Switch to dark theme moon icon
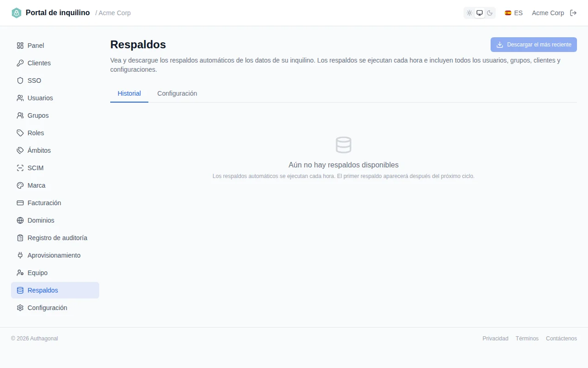The width and height of the screenshot is (588, 368). [490, 13]
